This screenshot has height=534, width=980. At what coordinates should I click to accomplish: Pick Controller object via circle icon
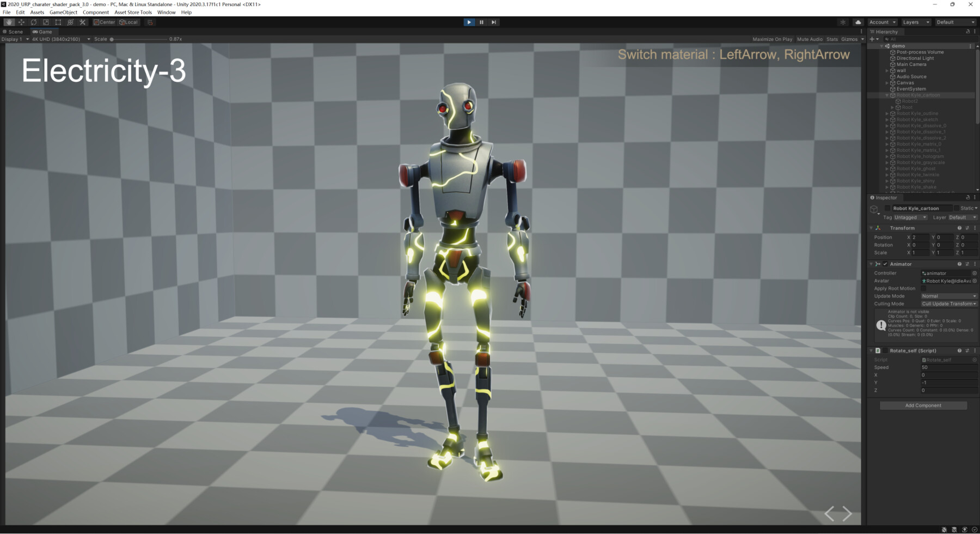pos(975,273)
